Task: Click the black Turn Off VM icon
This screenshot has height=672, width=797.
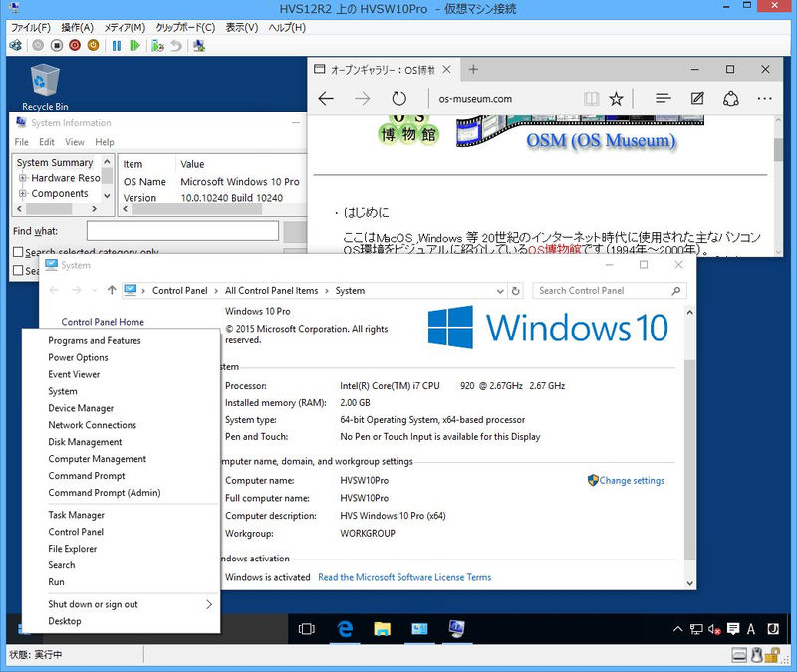Action: pyautogui.click(x=57, y=45)
